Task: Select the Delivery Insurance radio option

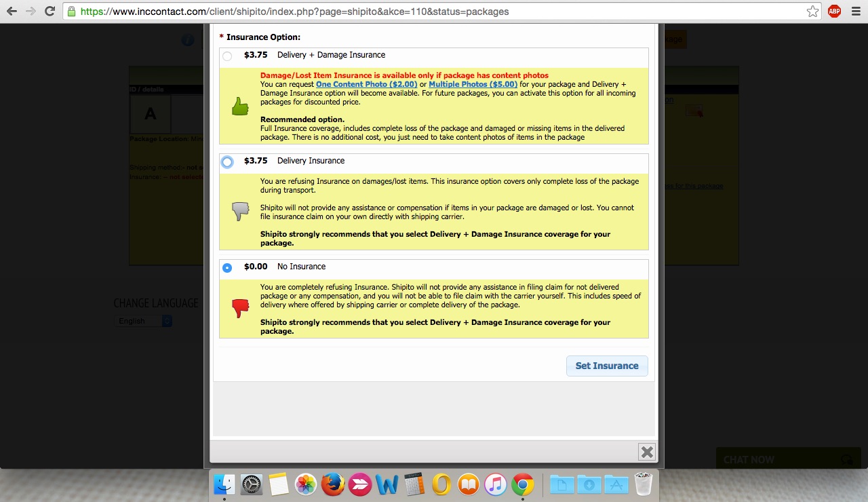Action: [x=227, y=162]
